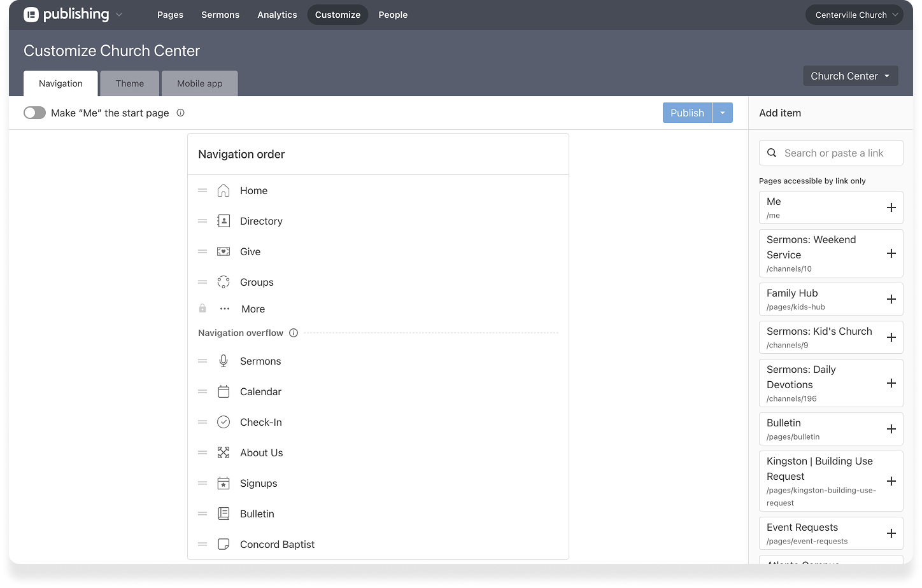Click the drag handle beside Calendar
The width and height of the screenshot is (922, 588).
(x=202, y=392)
